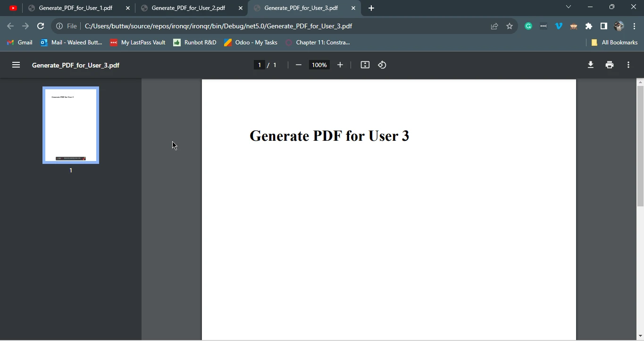The height and width of the screenshot is (341, 644).
Task: Open the tab search dropdown arrow
Action: pos(569,7)
